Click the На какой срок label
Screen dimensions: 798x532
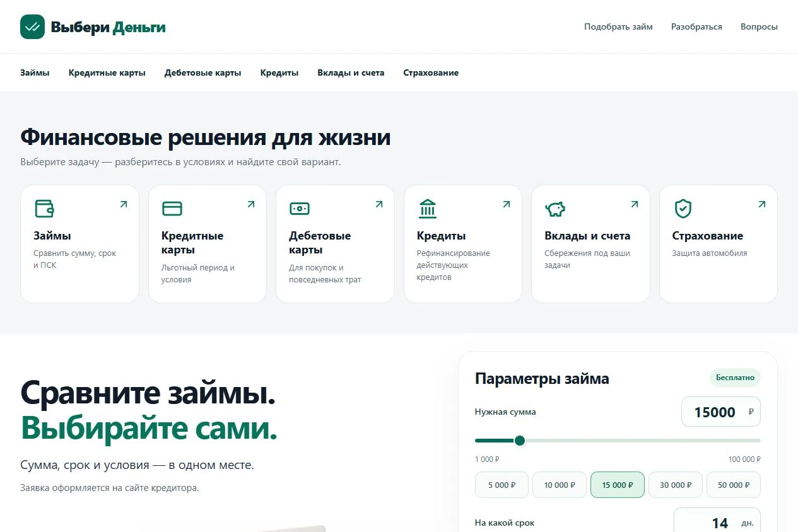click(x=505, y=523)
